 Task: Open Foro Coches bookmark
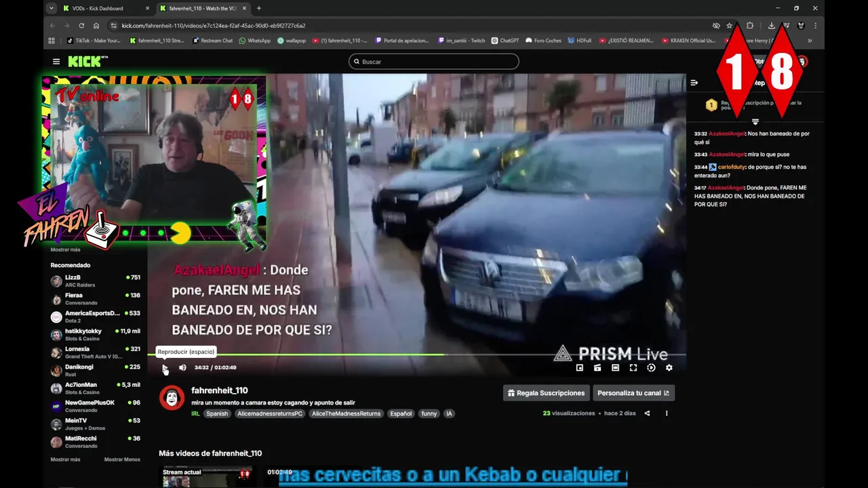pyautogui.click(x=543, y=41)
